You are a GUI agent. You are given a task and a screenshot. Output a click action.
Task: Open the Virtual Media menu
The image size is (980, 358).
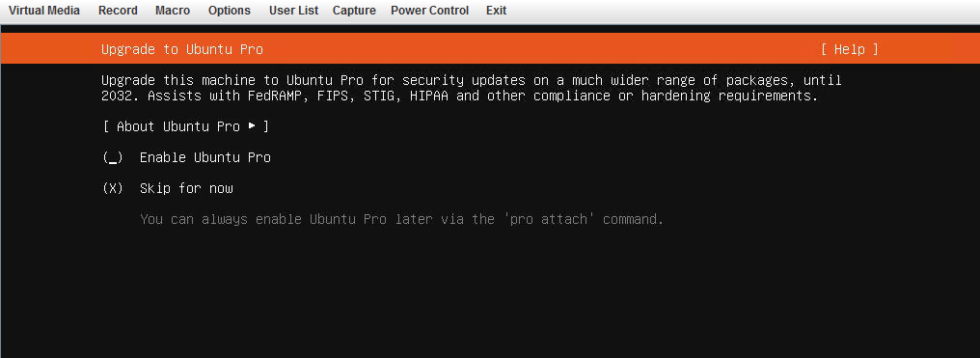click(x=44, y=11)
